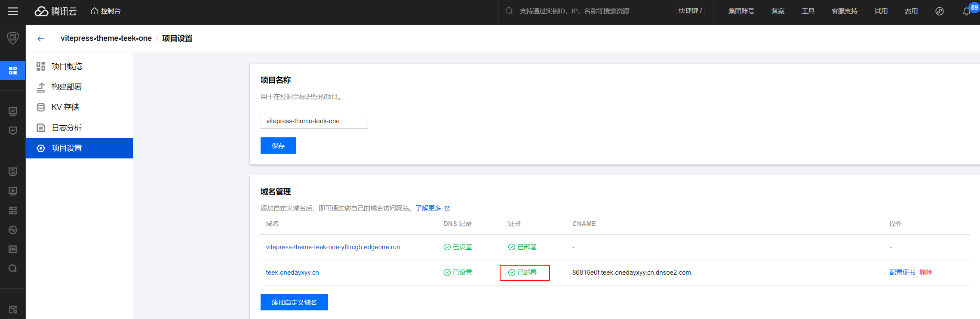Click the download monitor icon in sidebar
The width and height of the screenshot is (980, 319).
(x=13, y=191)
